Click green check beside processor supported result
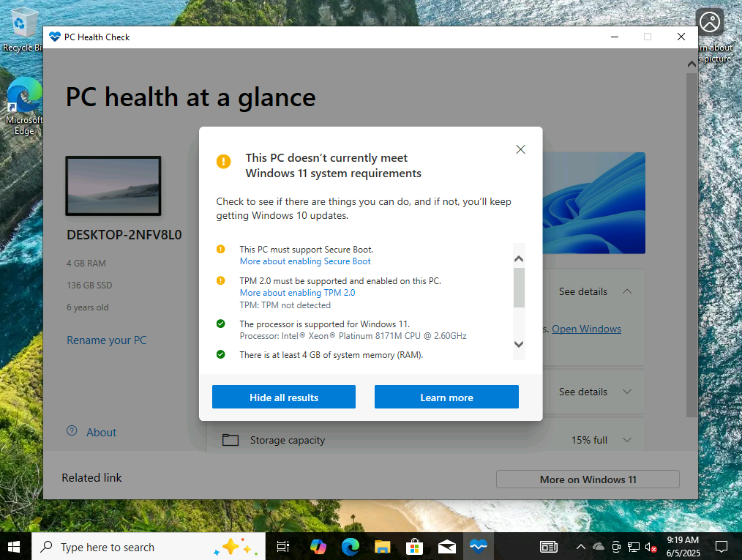742x560 pixels. point(220,324)
